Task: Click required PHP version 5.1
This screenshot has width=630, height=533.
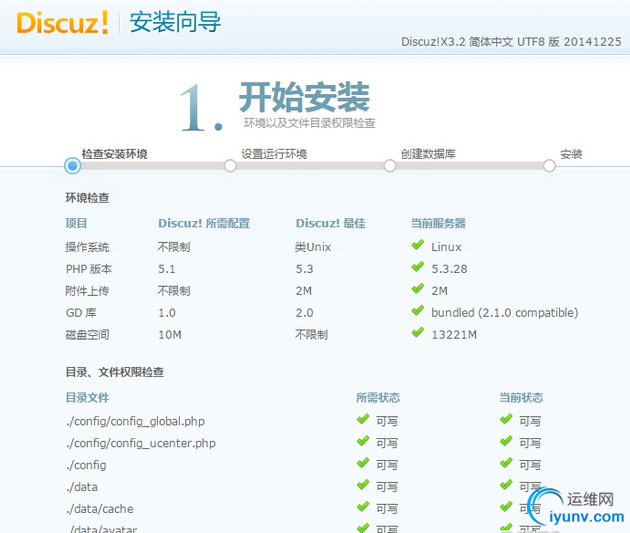Action: click(167, 269)
